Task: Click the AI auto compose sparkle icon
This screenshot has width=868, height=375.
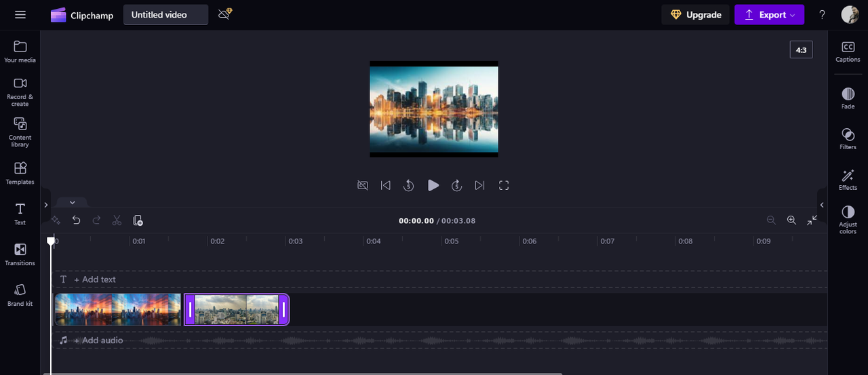Action: point(56,220)
